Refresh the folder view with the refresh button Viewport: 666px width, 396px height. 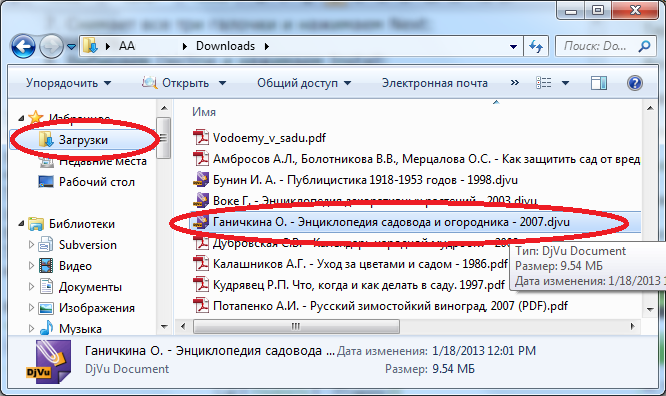click(x=536, y=46)
